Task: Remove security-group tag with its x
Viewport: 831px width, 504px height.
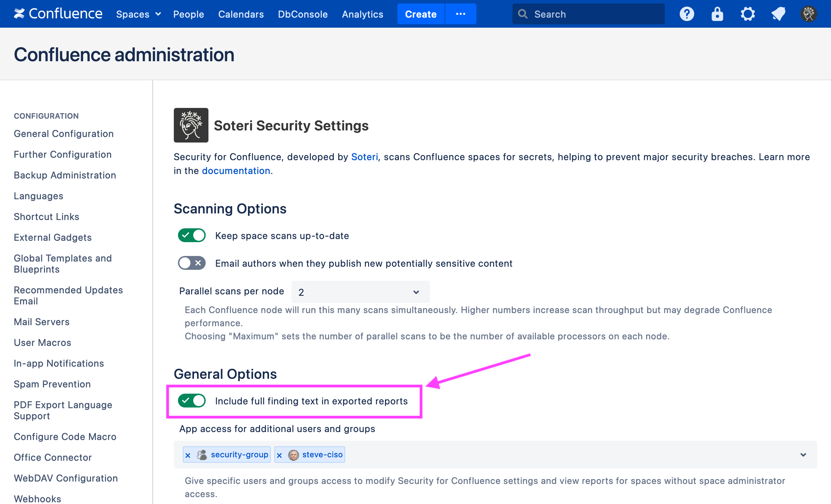Action: click(x=188, y=455)
